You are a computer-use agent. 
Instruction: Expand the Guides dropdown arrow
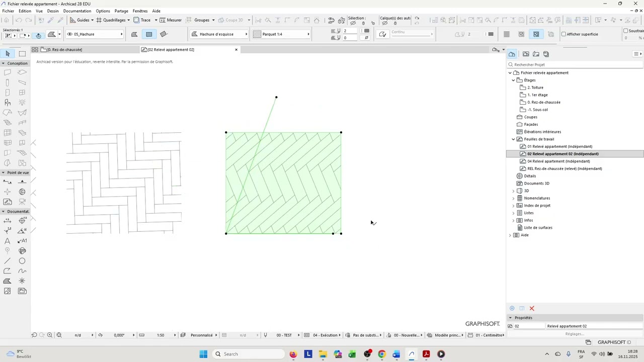[x=92, y=20]
